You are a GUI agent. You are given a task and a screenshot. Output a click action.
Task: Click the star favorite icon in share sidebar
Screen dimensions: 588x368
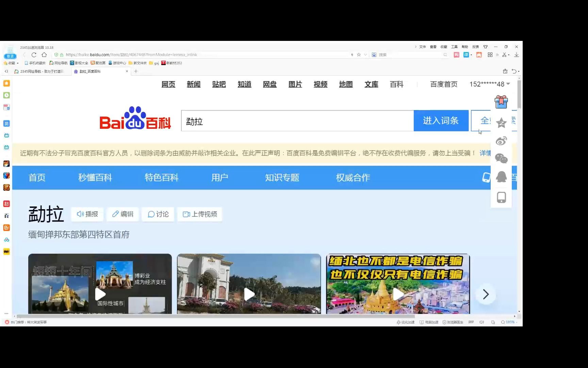(x=501, y=123)
